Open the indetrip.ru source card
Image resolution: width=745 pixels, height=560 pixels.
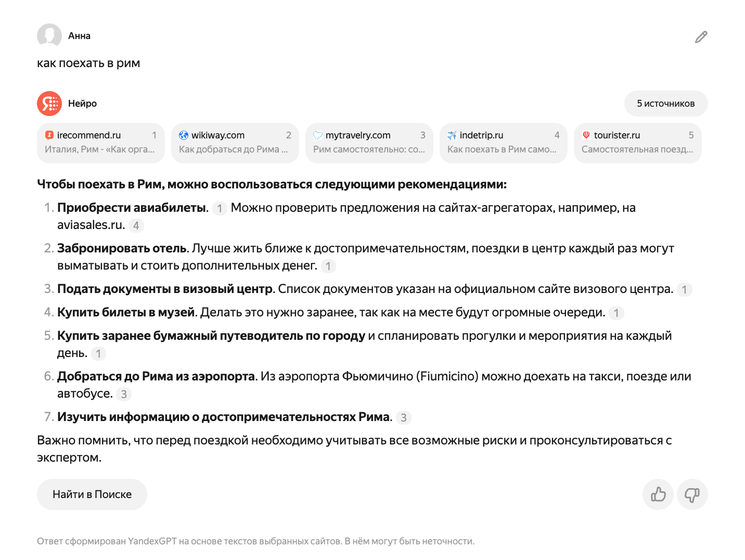(503, 143)
